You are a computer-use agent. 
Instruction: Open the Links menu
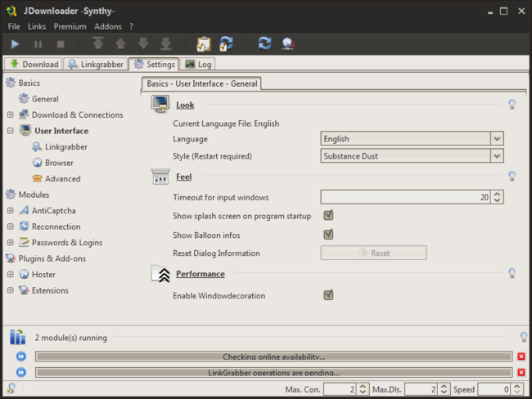[x=37, y=26]
